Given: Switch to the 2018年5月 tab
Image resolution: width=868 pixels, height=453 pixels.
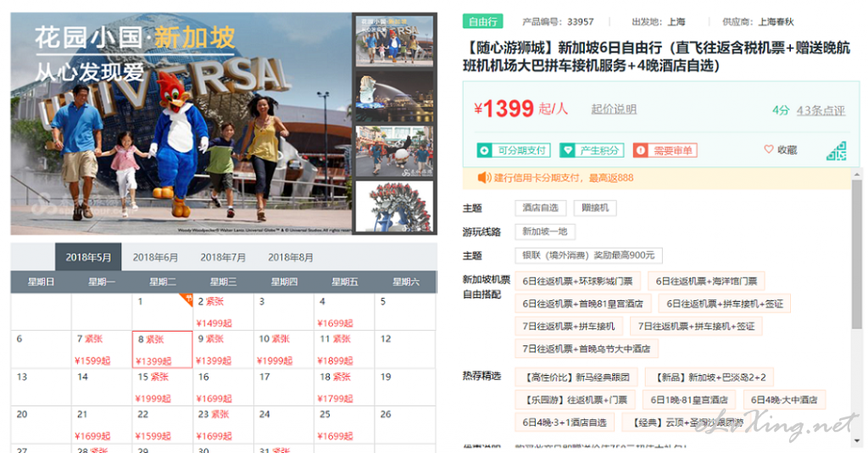Looking at the screenshot, I should point(88,258).
